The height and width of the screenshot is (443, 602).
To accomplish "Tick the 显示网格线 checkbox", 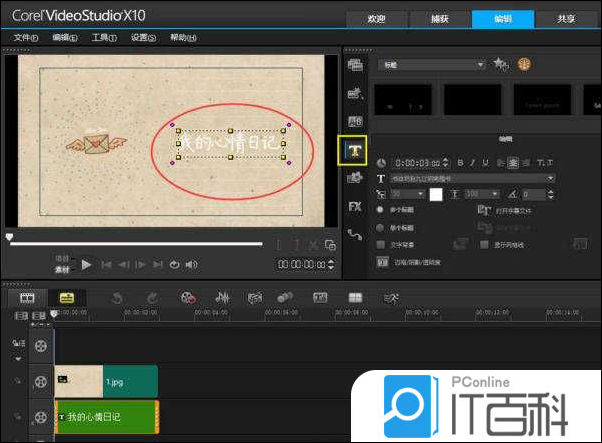I will 484,243.
